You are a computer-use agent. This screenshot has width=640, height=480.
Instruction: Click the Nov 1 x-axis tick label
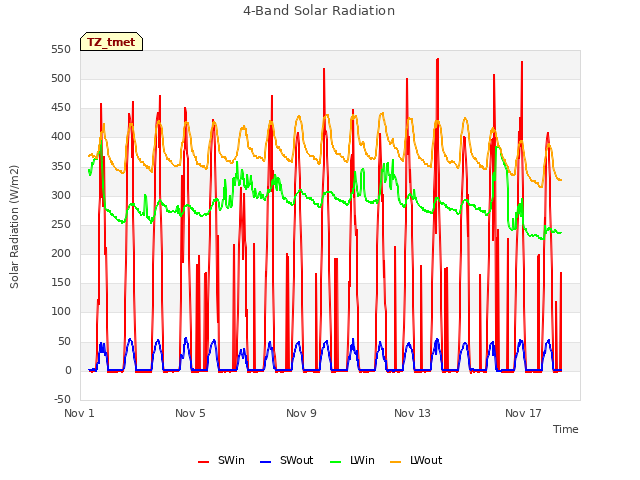pyautogui.click(x=79, y=413)
